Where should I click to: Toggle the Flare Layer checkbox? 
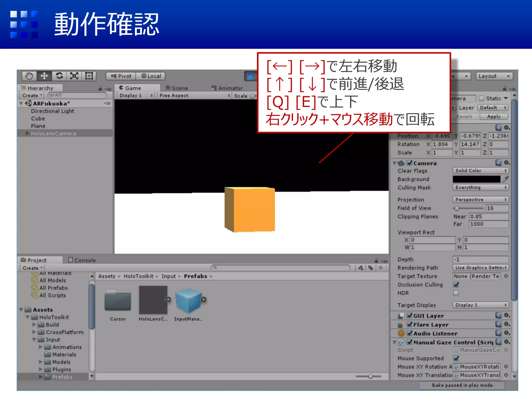(x=409, y=324)
